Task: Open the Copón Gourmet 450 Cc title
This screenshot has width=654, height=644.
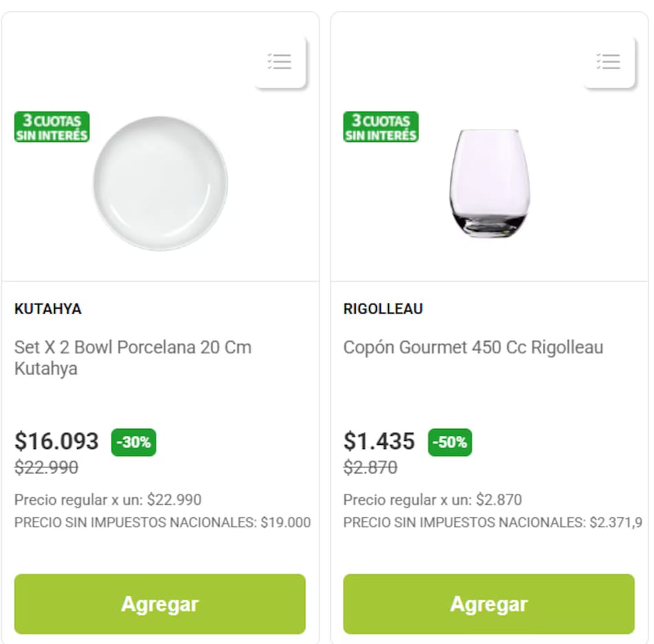Action: pos(473,347)
